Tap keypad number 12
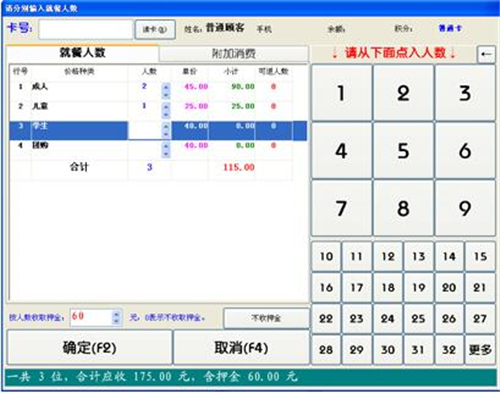Screen dimensions: 500x393 pyautogui.click(x=388, y=256)
